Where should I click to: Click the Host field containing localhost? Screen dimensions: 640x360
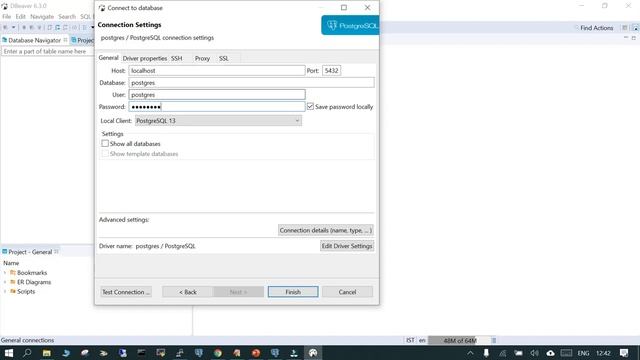tap(217, 71)
